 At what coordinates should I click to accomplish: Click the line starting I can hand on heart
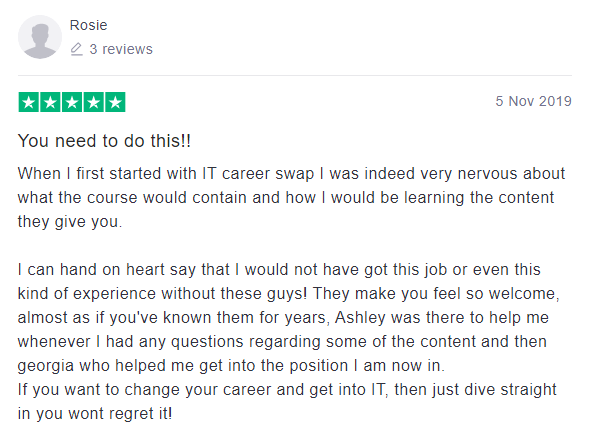(279, 270)
